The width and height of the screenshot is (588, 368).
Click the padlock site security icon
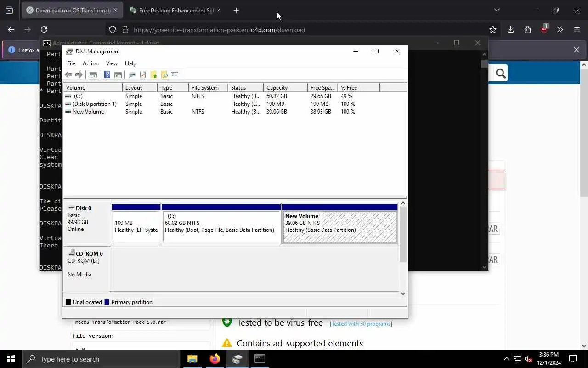tap(125, 29)
